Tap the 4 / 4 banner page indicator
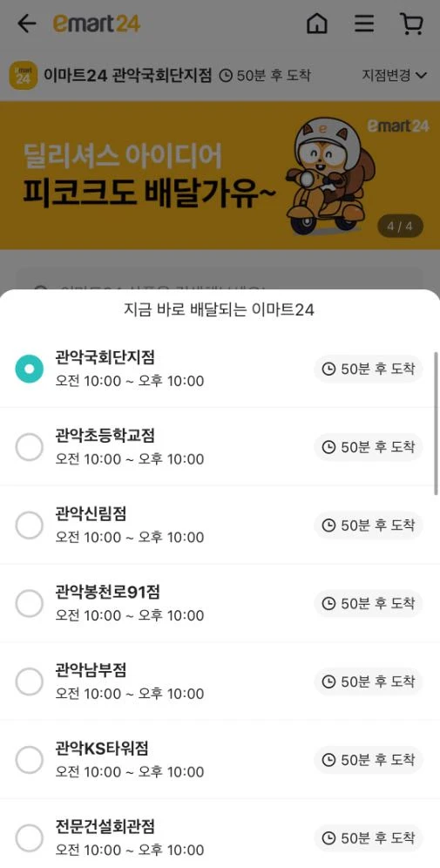The width and height of the screenshot is (440, 868). tap(400, 227)
